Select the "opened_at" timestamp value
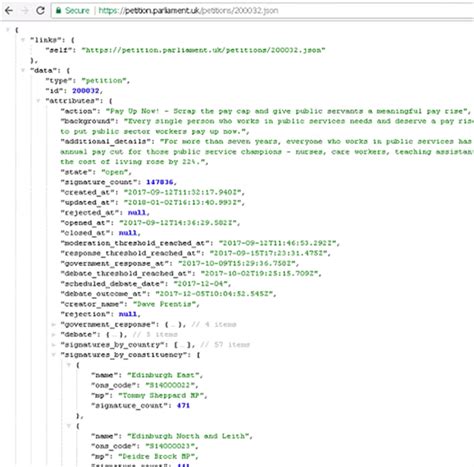This screenshot has width=474, height=467. click(179, 223)
